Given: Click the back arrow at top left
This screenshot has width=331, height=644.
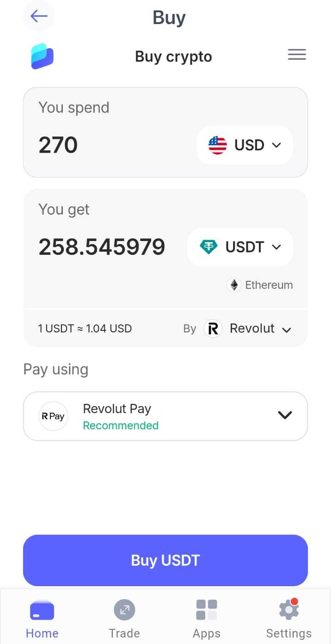Looking at the screenshot, I should [38, 16].
